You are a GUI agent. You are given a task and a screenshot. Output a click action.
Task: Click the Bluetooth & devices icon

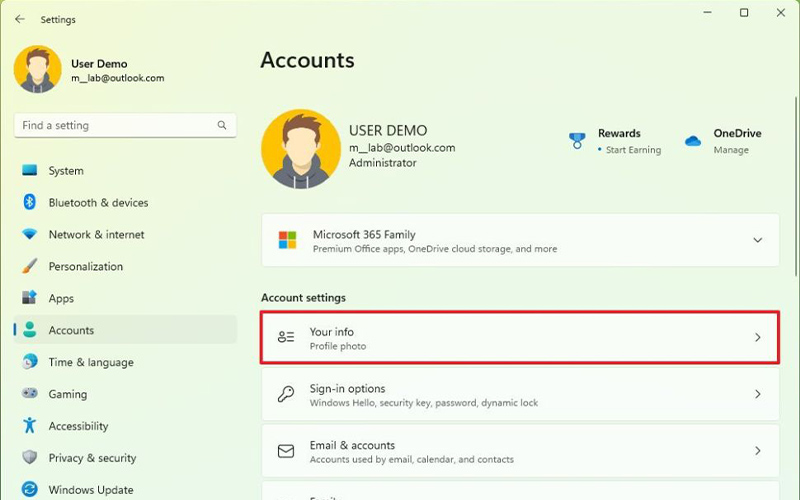click(30, 202)
